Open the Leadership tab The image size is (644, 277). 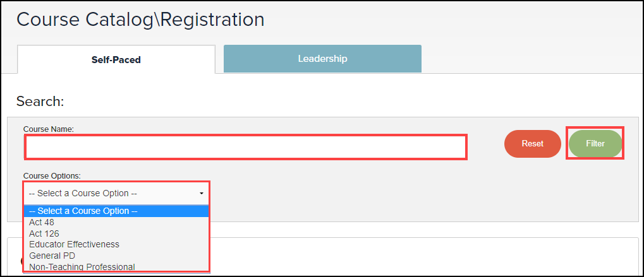click(322, 59)
